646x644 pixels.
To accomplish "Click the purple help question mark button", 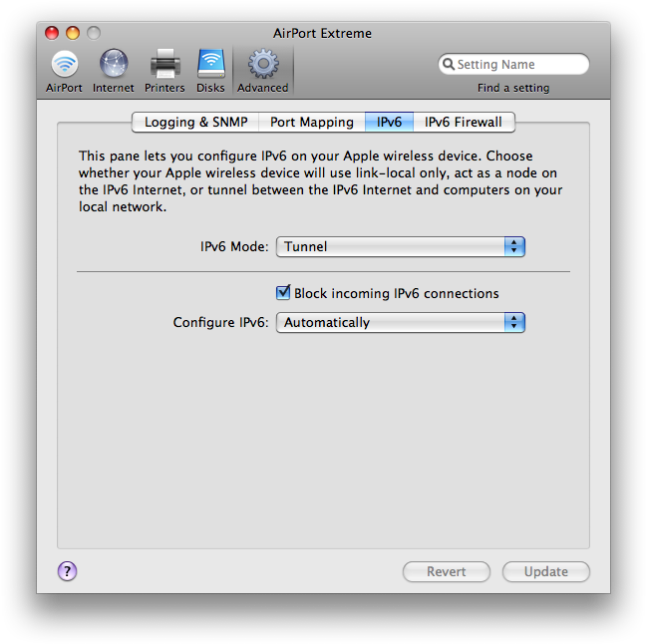I will (x=67, y=571).
